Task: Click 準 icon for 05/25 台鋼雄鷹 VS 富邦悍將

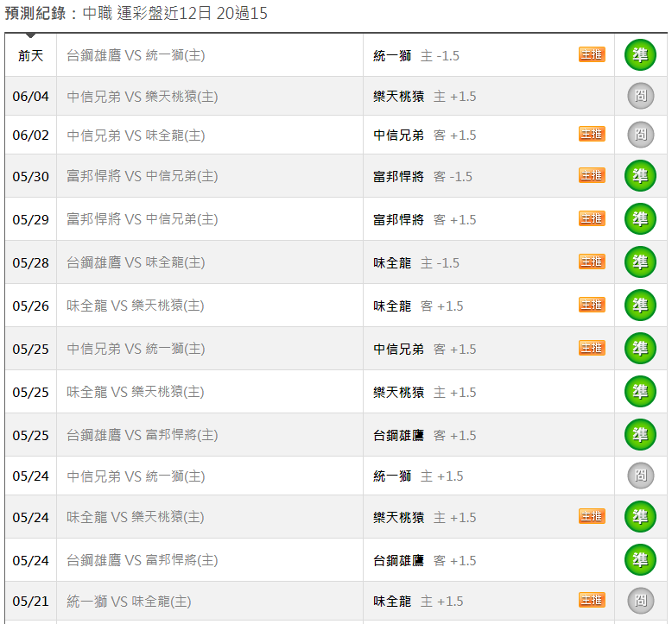Action: [x=640, y=435]
